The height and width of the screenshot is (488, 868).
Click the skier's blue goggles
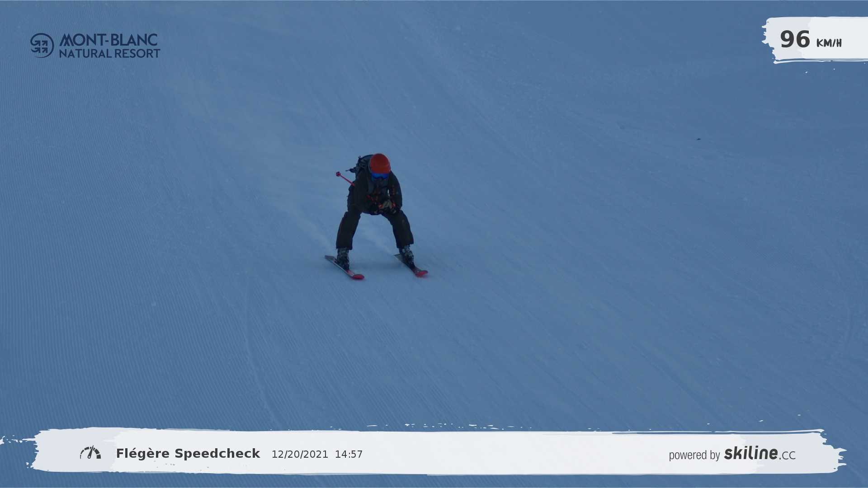point(379,175)
